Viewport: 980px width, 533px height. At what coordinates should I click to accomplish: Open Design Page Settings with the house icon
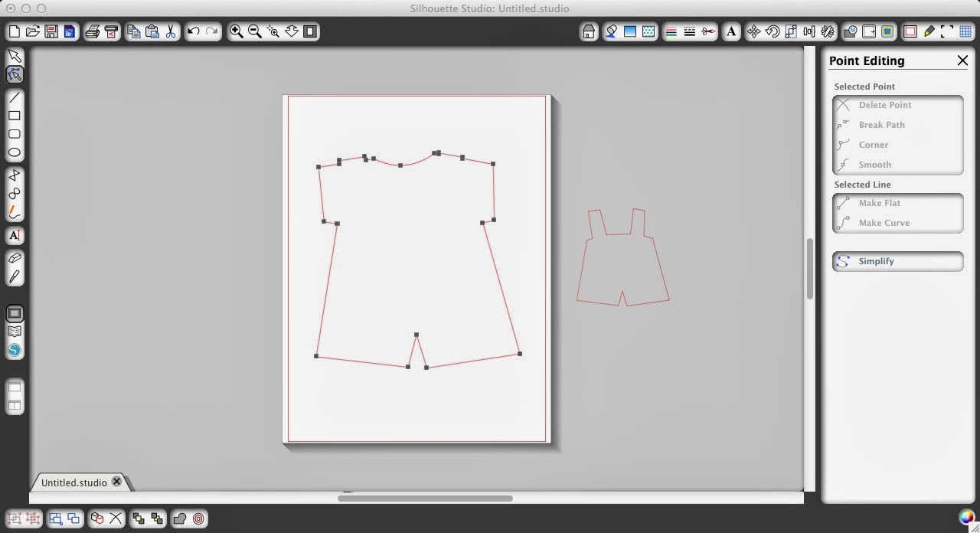pos(588,31)
